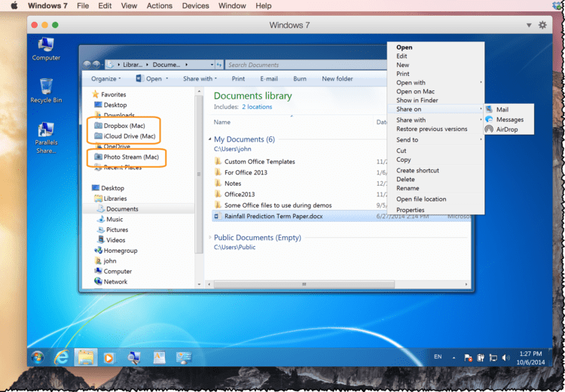
Task: Select Homegroup in navigation pane
Action: coord(116,251)
